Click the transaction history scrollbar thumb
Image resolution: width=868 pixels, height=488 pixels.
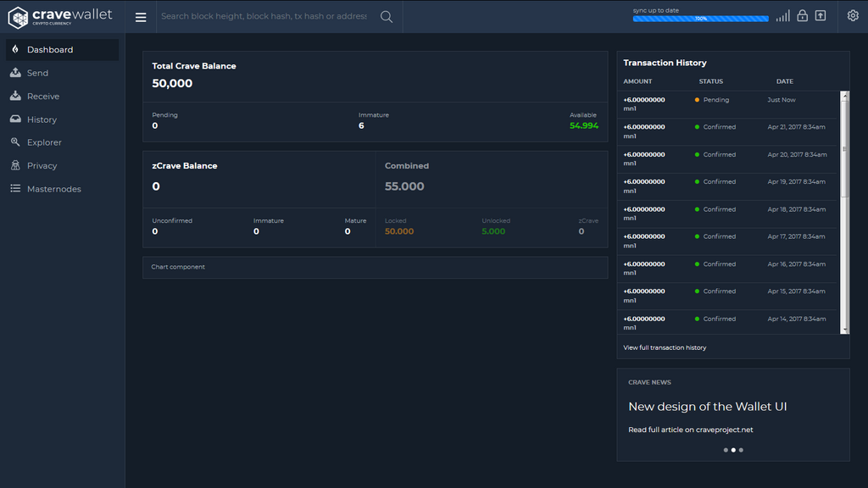click(x=844, y=148)
